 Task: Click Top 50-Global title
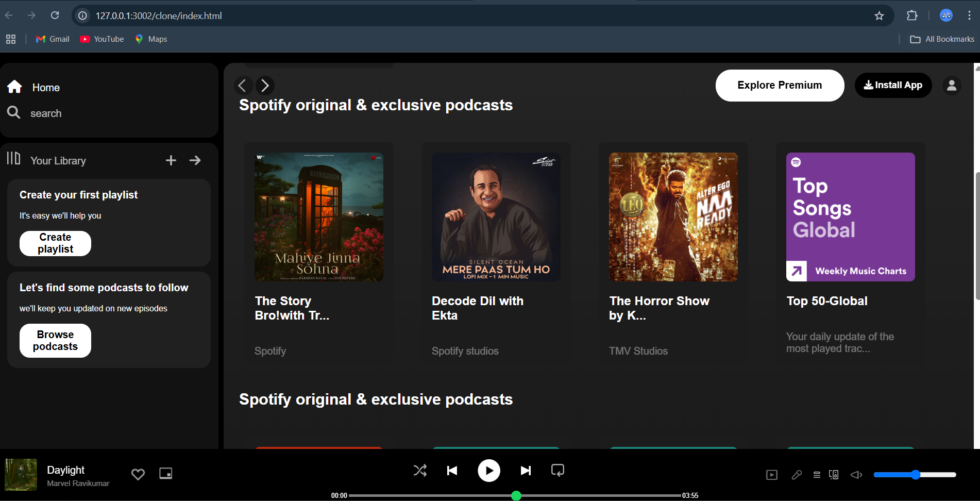pyautogui.click(x=827, y=301)
